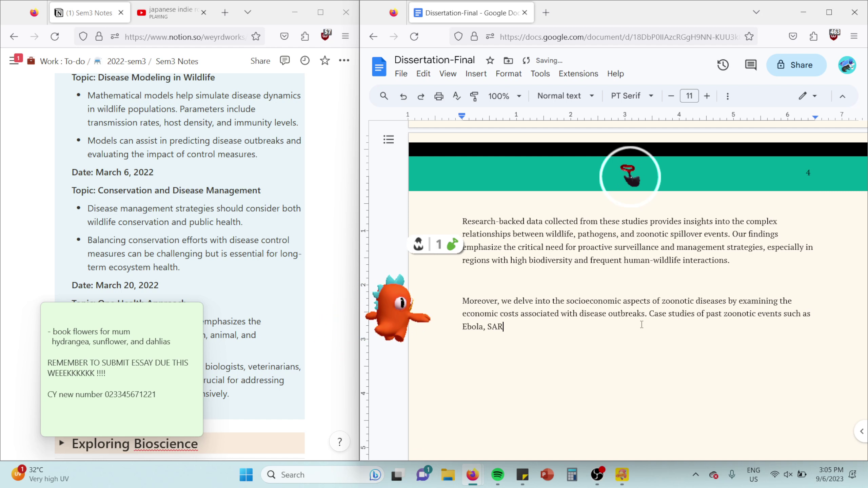Click the show document outline icon
Screen dimensions: 868x488
click(389, 139)
